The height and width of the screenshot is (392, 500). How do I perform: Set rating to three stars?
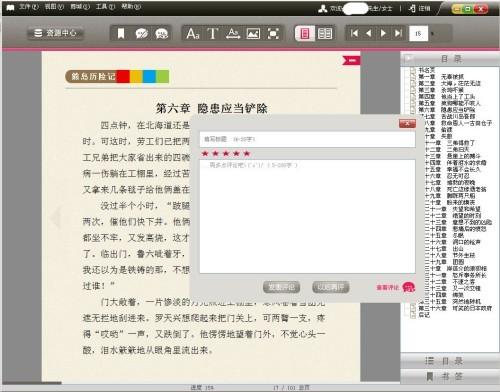click(226, 153)
